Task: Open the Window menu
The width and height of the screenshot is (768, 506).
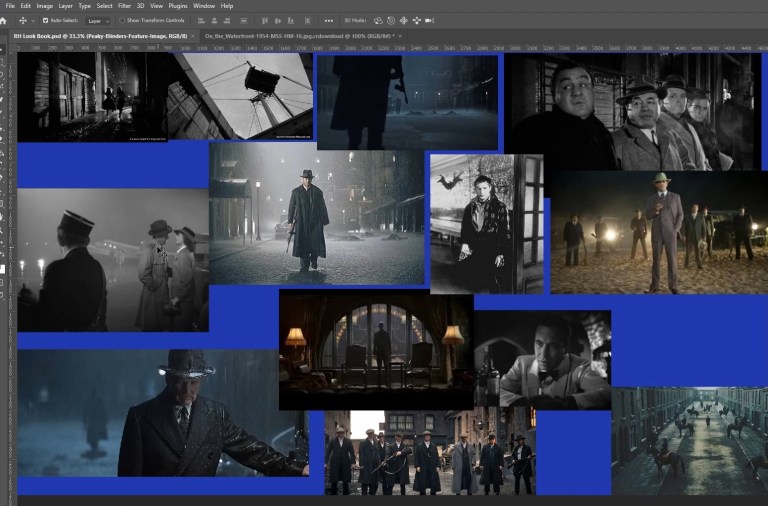Action: [204, 6]
